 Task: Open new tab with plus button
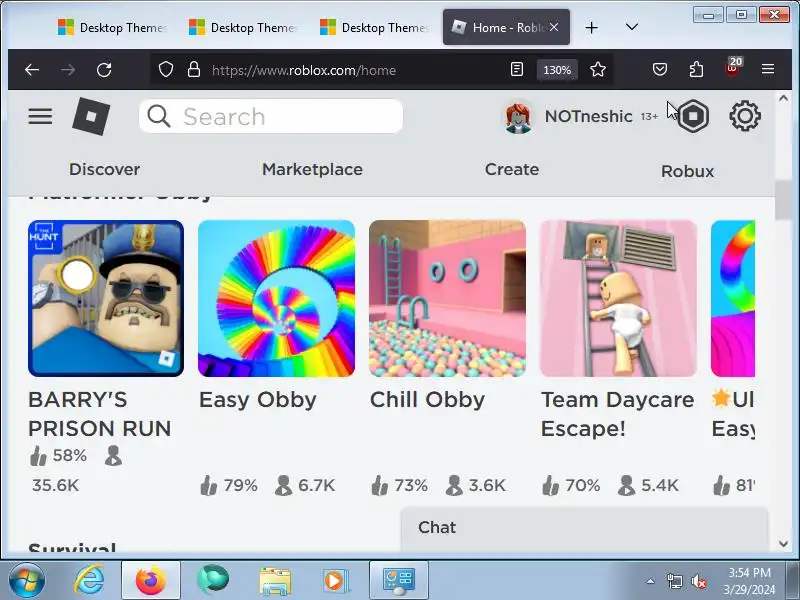tap(591, 27)
